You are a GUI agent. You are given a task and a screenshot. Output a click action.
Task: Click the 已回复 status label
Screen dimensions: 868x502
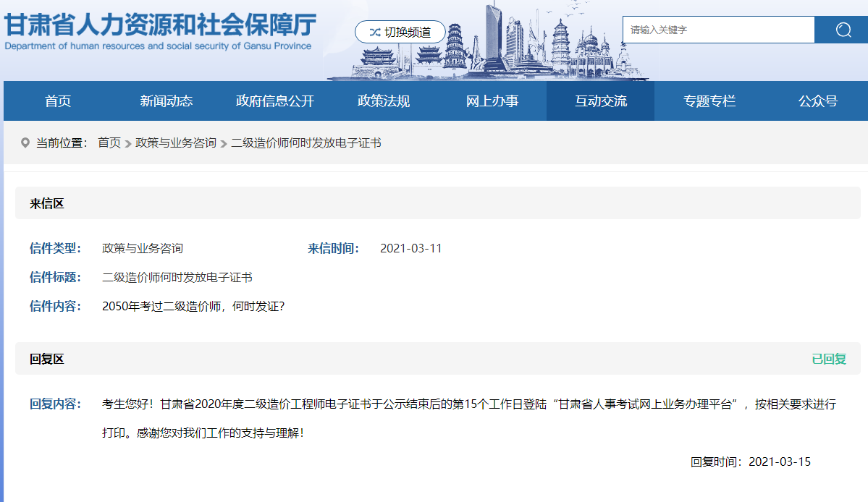click(x=829, y=359)
